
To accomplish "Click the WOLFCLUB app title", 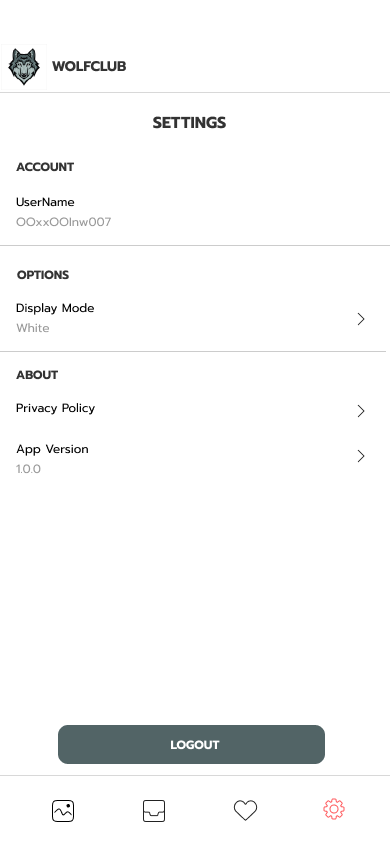I will click(89, 67).
